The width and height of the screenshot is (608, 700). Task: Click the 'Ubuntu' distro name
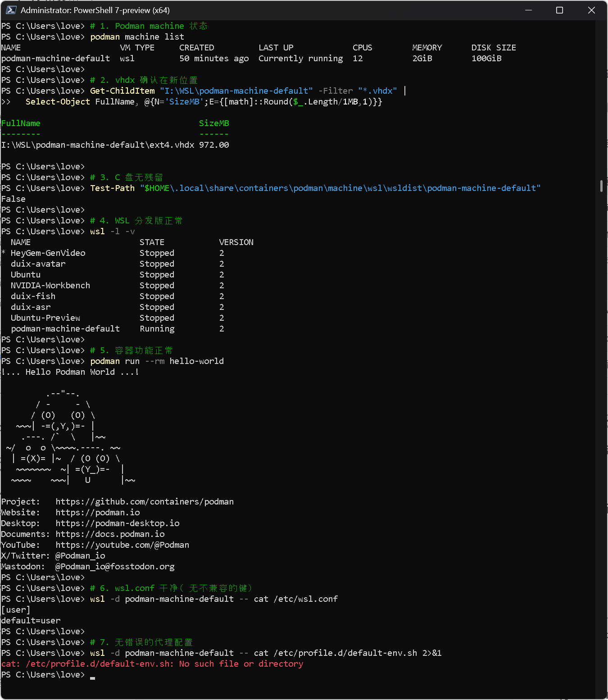pos(26,275)
